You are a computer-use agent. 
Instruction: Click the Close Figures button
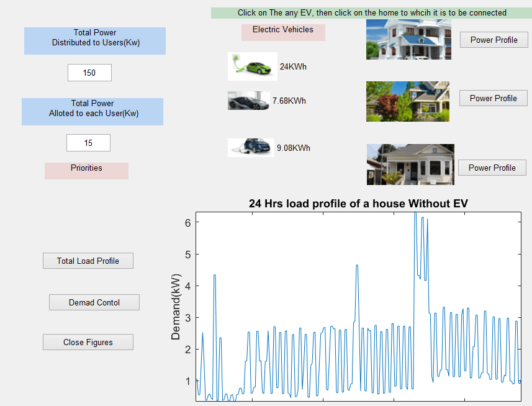(88, 341)
